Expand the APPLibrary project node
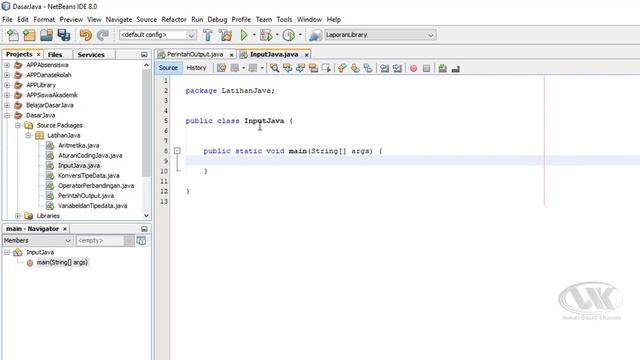 pyautogui.click(x=7, y=85)
